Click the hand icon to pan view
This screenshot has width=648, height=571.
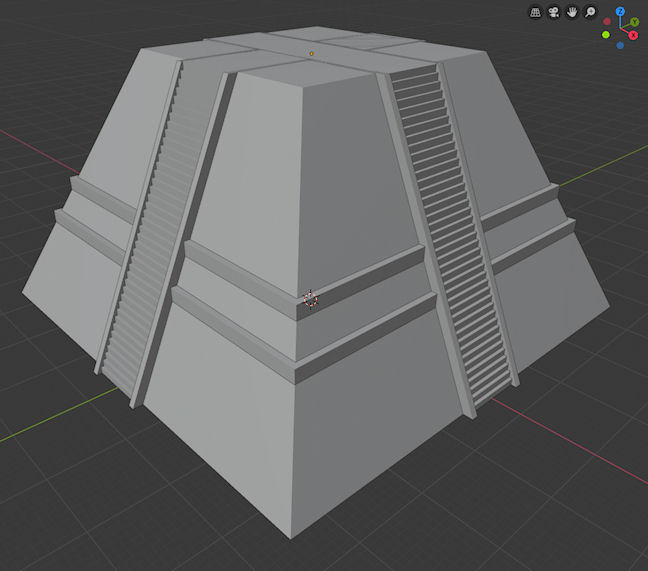coord(572,13)
